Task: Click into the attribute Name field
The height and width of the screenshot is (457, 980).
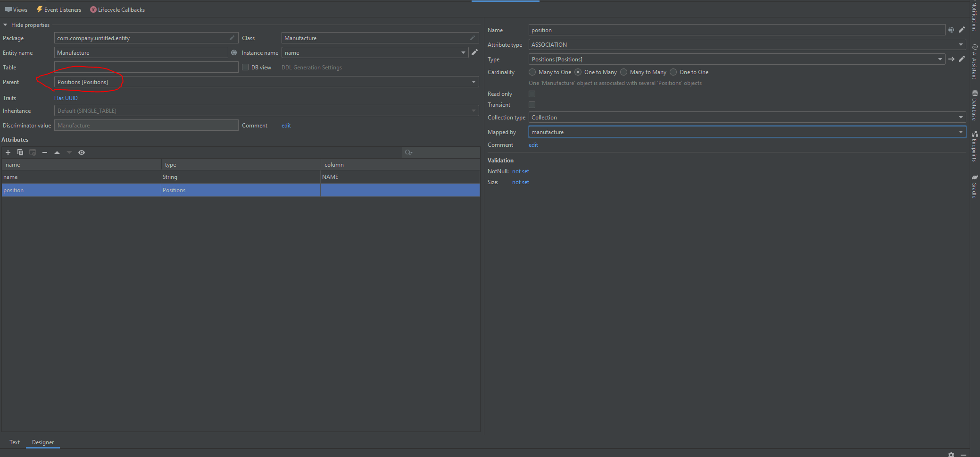Action: [737, 30]
